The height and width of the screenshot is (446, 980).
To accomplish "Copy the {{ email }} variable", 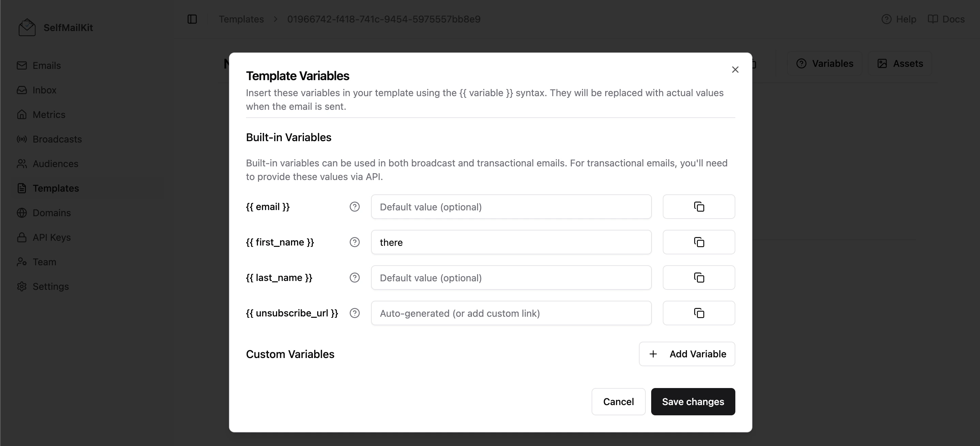I will coord(699,207).
